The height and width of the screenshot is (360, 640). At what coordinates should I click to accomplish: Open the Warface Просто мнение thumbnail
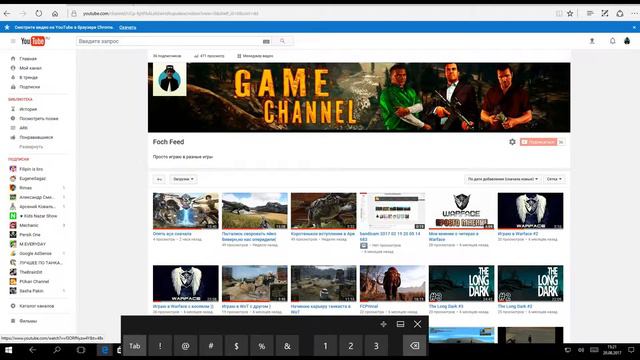point(461,211)
